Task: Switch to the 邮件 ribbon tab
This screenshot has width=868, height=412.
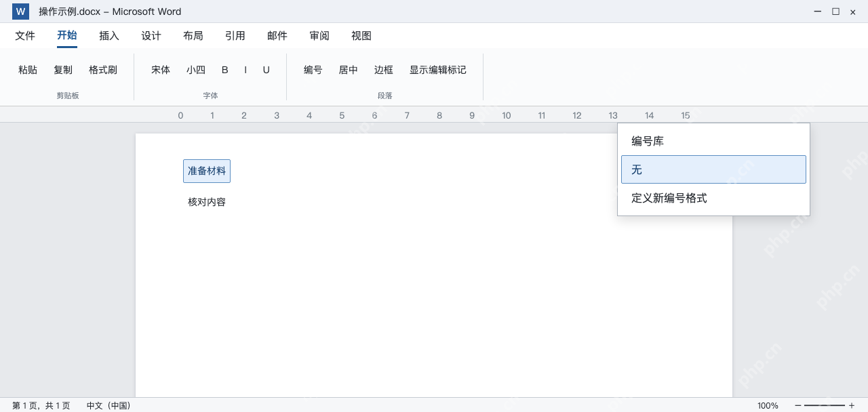Action: tap(277, 36)
